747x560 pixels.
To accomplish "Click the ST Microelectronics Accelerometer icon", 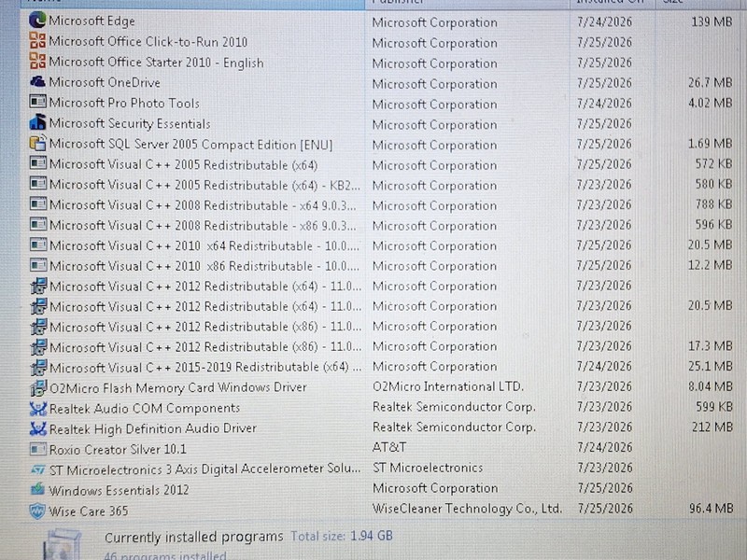I will (38, 470).
